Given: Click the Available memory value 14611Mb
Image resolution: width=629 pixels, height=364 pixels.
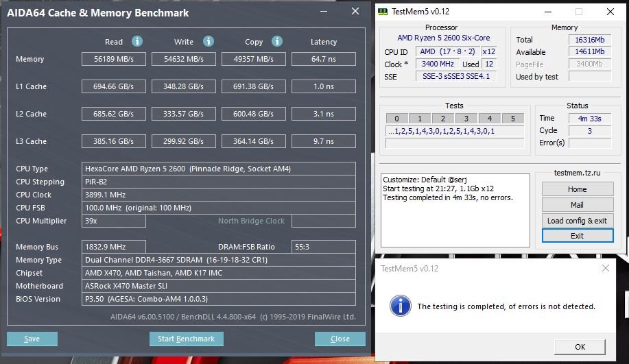Looking at the screenshot, I should (590, 51).
